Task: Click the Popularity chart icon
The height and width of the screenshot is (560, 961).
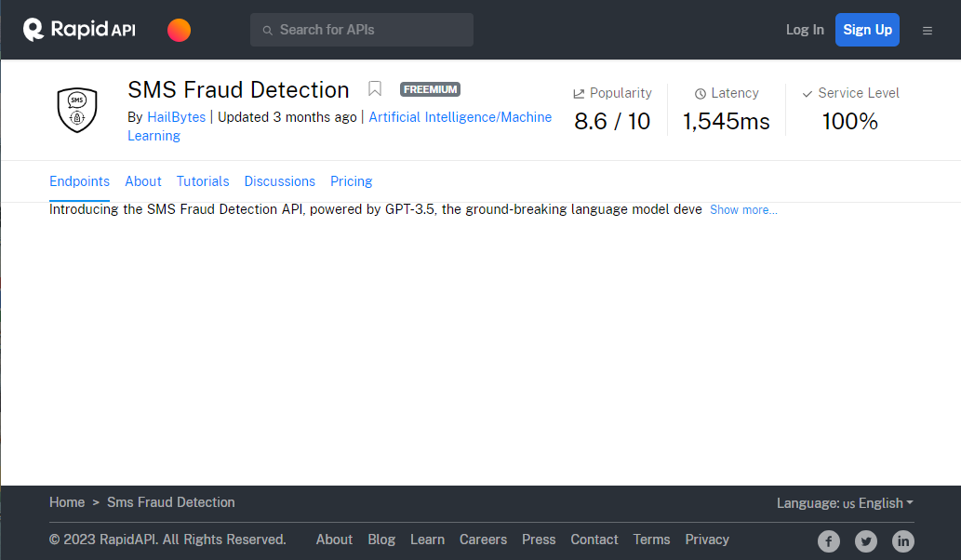Action: point(577,92)
